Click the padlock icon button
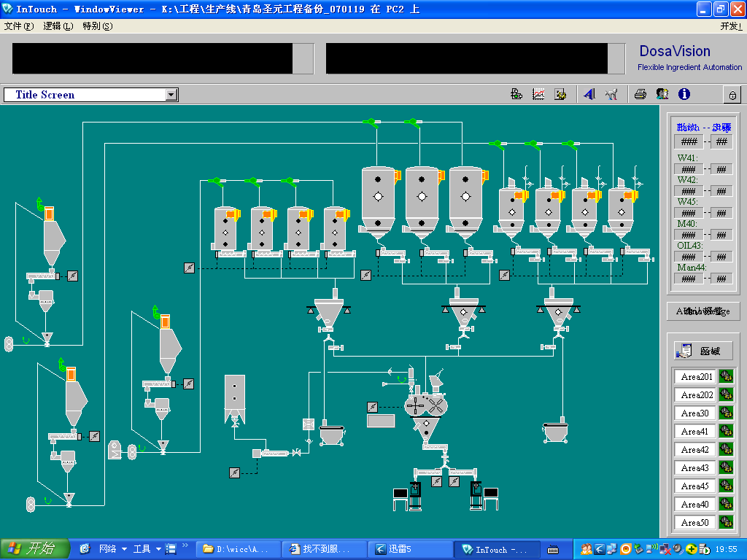747x560 pixels. pos(732,95)
